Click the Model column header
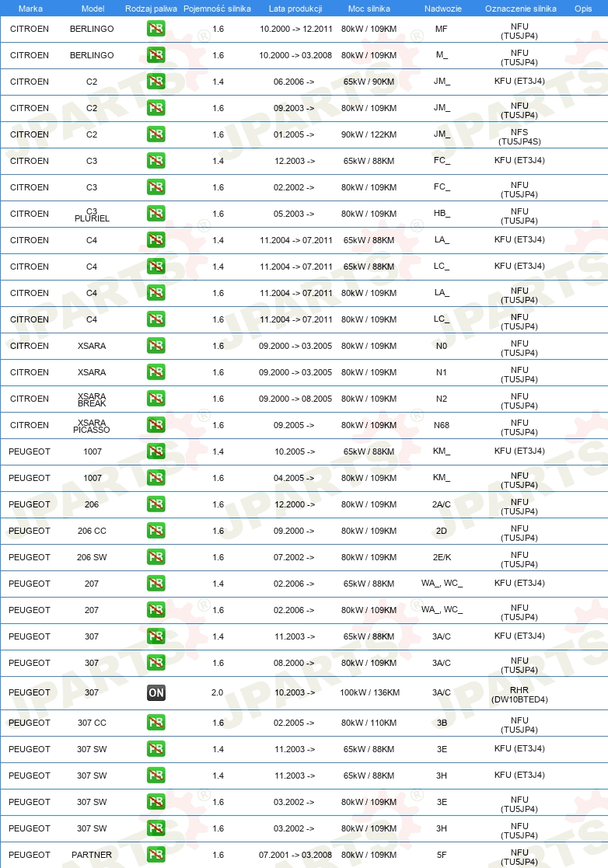The height and width of the screenshot is (868, 608). [93, 9]
